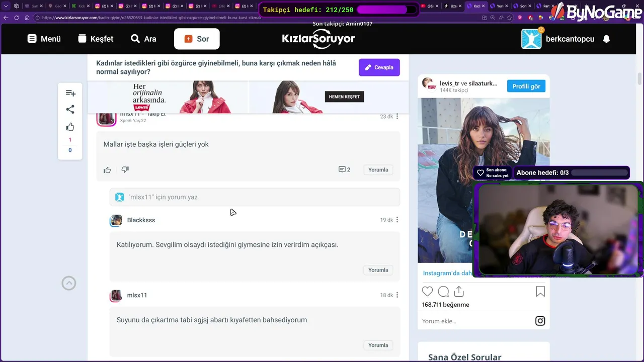Click the scroll-to-top circle arrow

click(69, 284)
